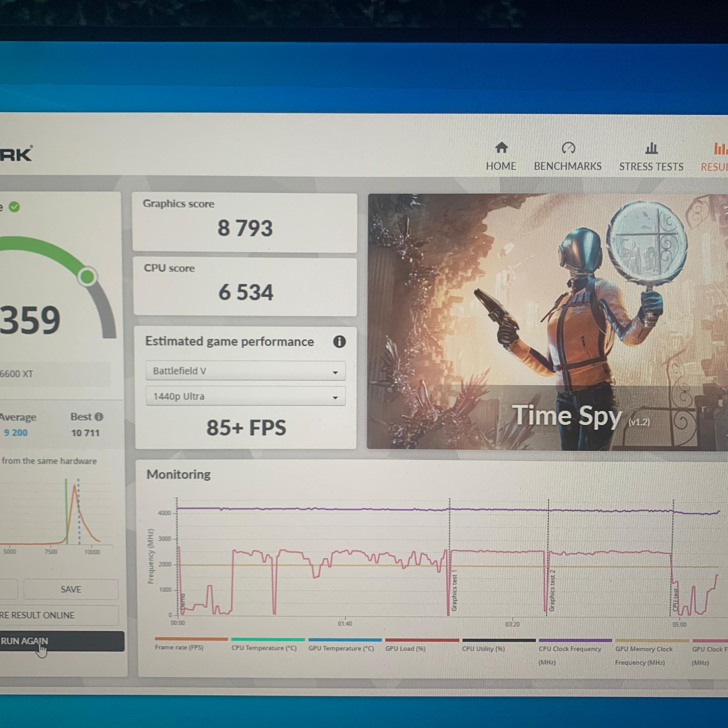Toggle the GPU Temperature legend series
728x728 pixels.
click(x=344, y=644)
